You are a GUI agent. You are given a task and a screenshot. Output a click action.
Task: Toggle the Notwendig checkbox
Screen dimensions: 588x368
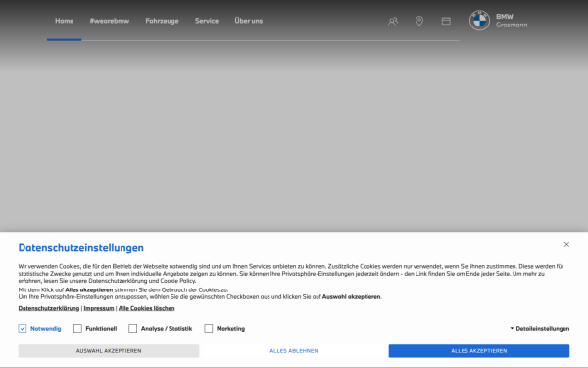[23, 328]
